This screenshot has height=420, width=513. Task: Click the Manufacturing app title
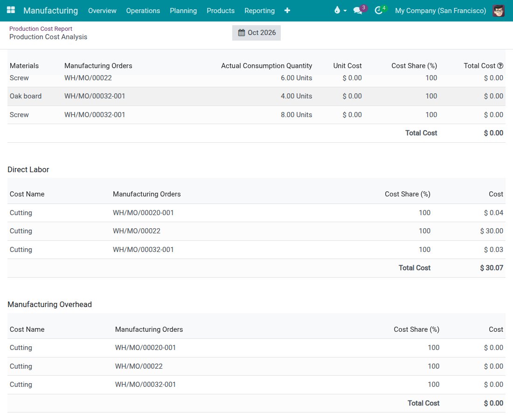51,10
